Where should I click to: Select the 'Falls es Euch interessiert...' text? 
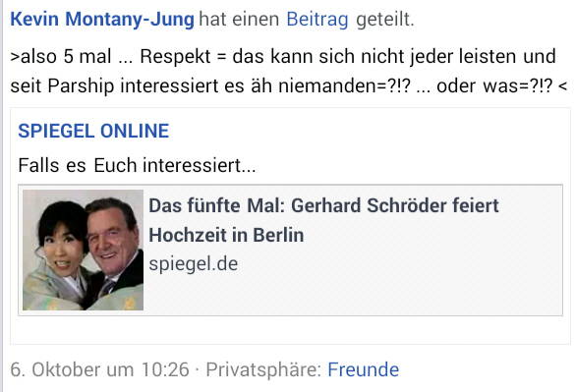[137, 165]
